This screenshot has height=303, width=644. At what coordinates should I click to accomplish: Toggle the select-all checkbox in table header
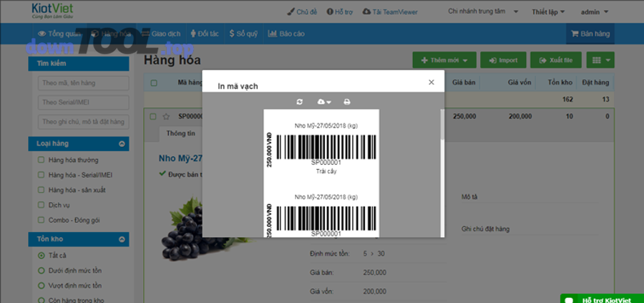[154, 83]
